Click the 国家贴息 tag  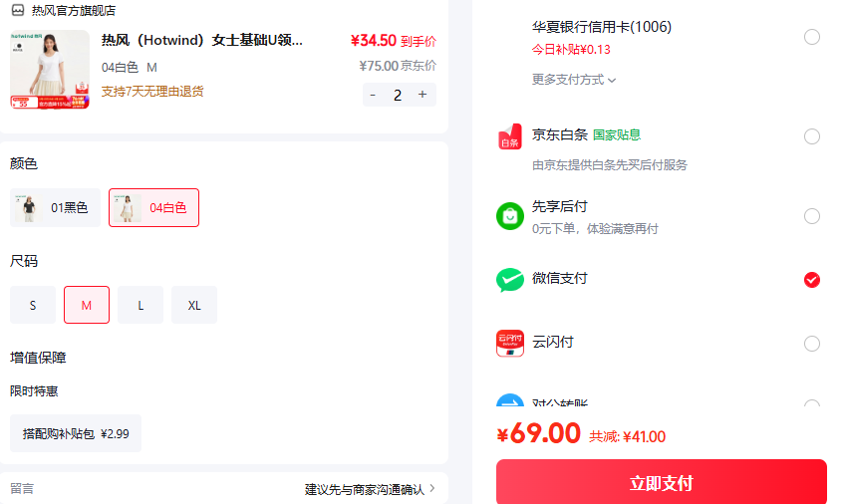pyautogui.click(x=617, y=134)
